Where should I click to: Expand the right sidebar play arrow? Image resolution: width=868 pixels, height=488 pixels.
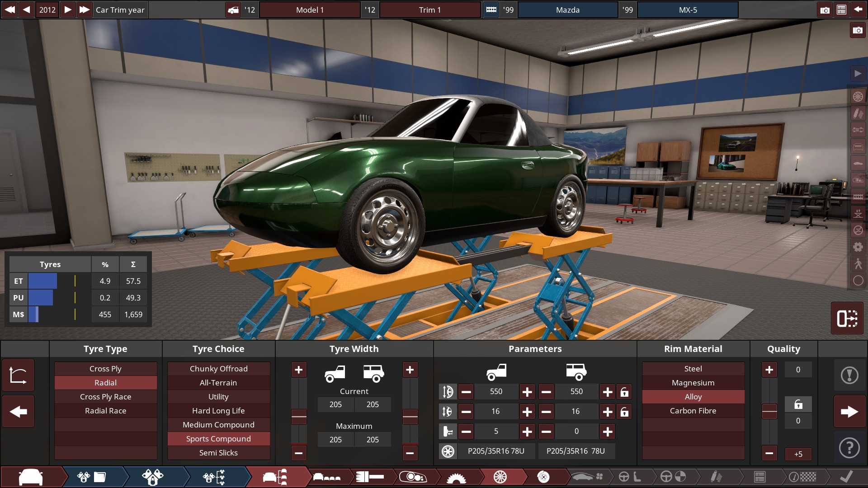[858, 73]
